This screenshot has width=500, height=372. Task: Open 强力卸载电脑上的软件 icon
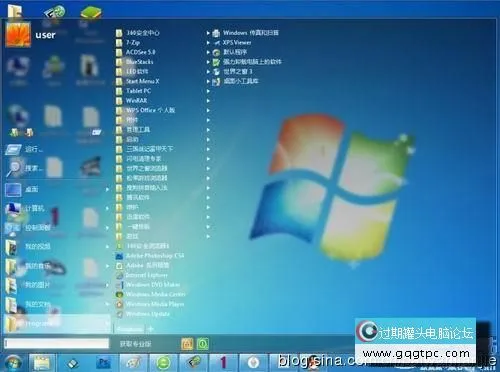tap(216, 62)
